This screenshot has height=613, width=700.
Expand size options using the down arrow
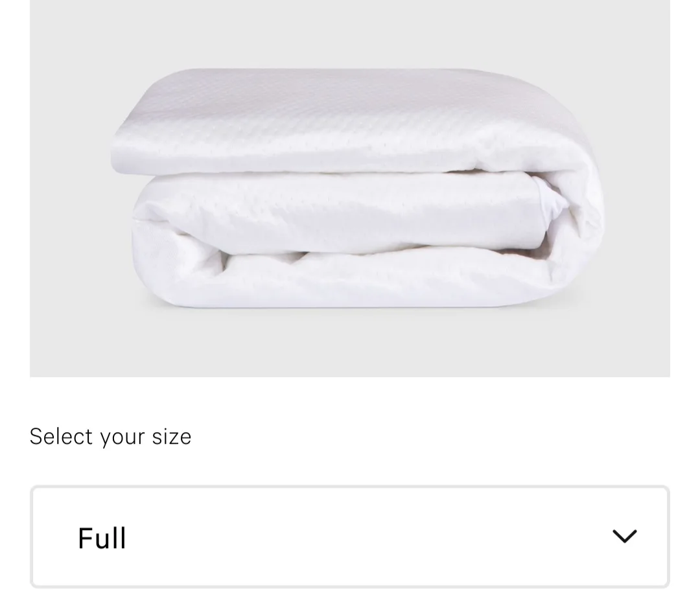624,536
